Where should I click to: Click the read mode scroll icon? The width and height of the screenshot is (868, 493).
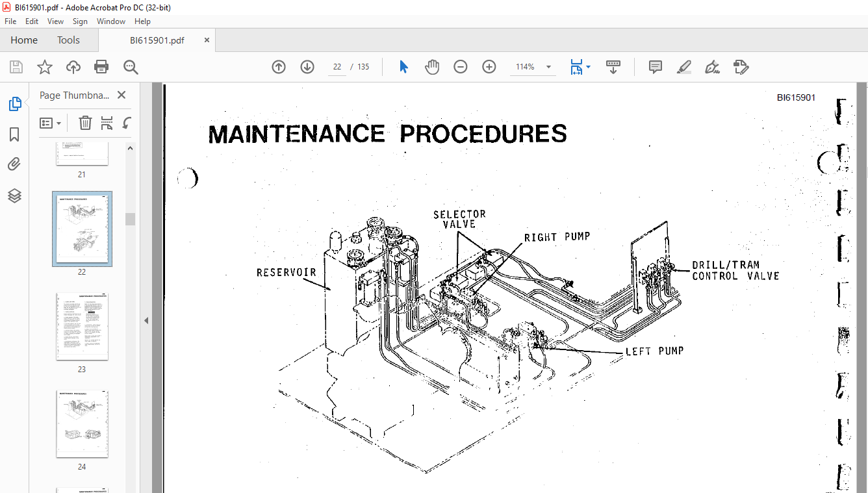tap(613, 67)
